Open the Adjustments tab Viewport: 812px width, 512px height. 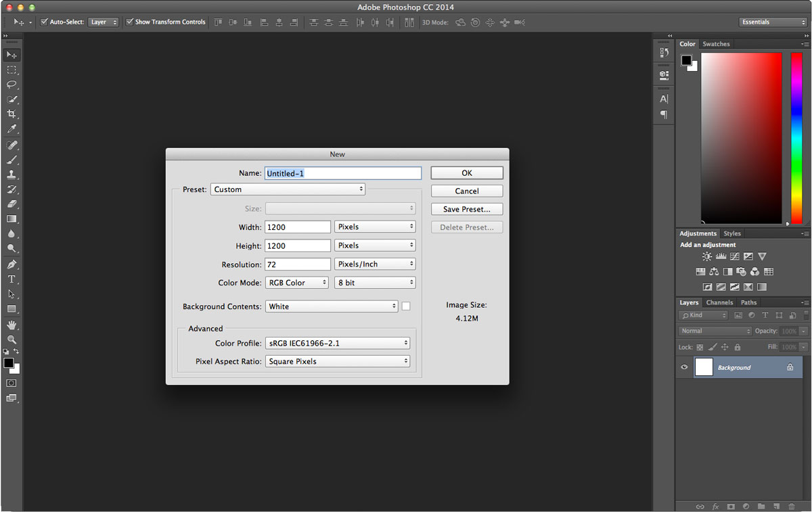698,233
